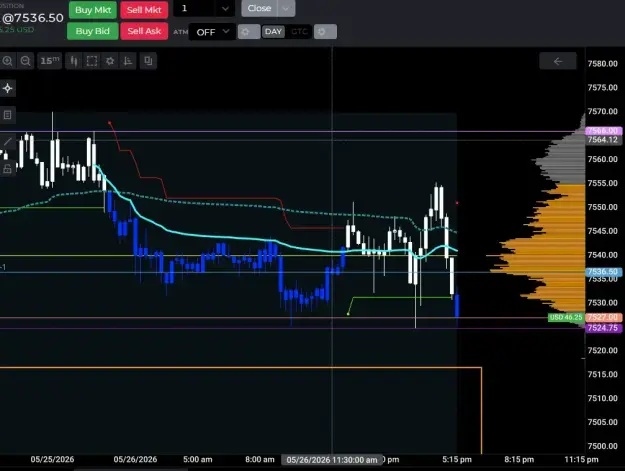Click the quantity field showing 1
Viewport: 625px width, 471px height.
(195, 9)
